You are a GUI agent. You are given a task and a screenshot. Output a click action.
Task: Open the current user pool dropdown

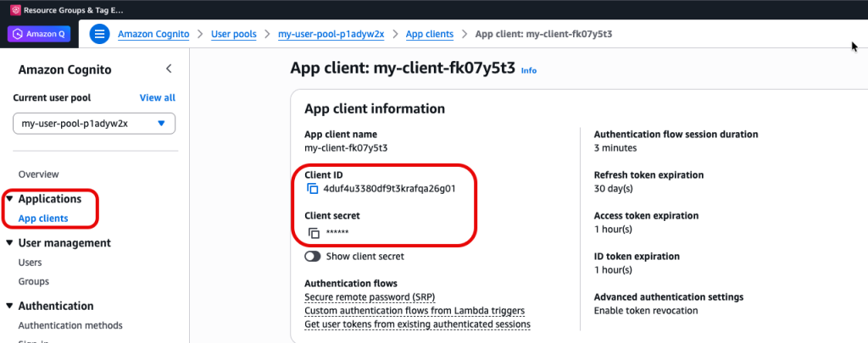pos(94,123)
